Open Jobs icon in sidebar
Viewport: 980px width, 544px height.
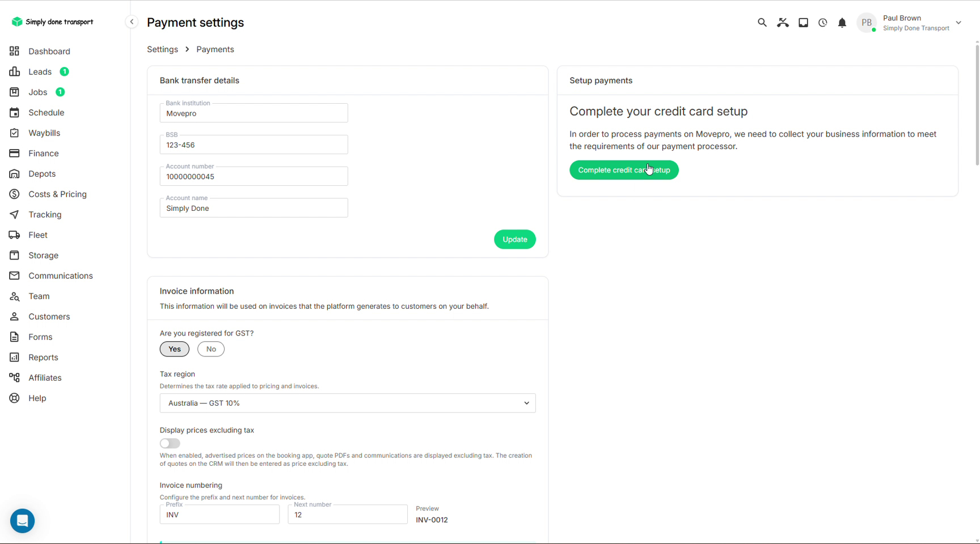(x=14, y=92)
